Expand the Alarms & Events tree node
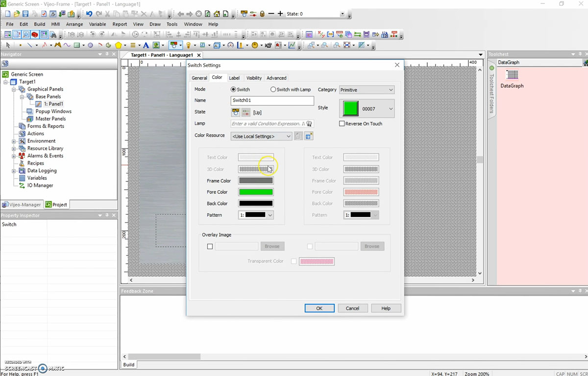This screenshot has height=376, width=588. [x=14, y=156]
